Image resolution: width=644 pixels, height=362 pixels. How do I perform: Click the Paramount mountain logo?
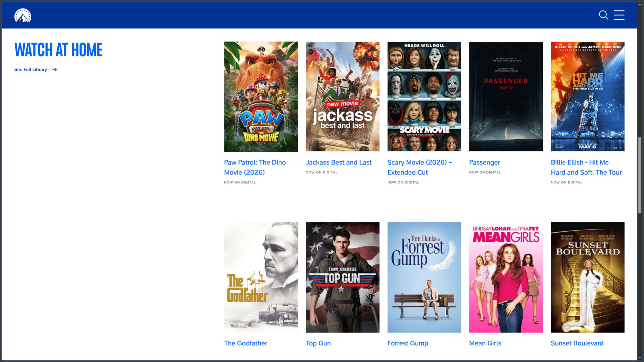(23, 15)
